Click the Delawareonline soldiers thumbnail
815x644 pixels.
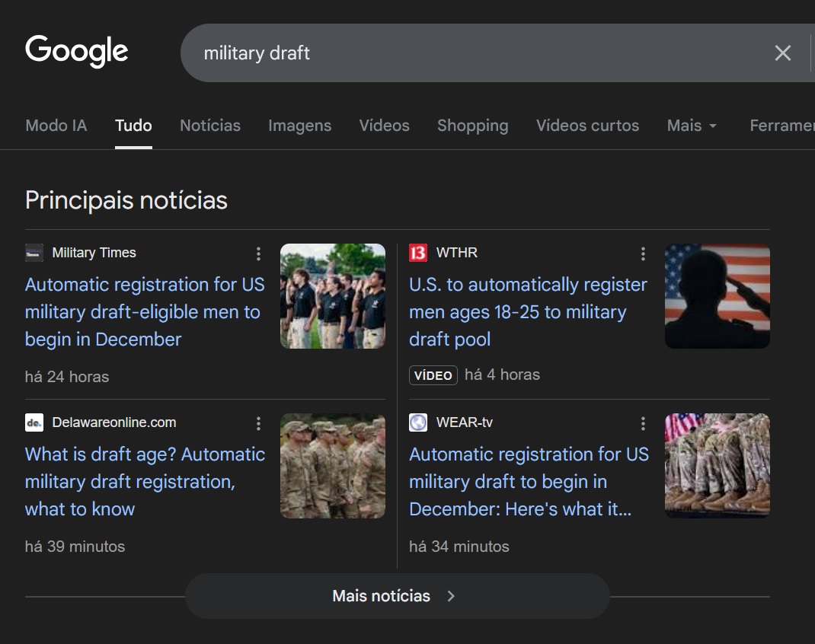coord(333,466)
